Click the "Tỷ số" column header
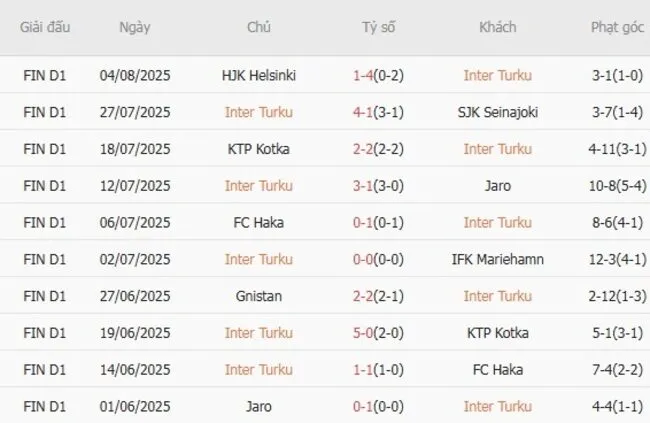 tap(378, 27)
